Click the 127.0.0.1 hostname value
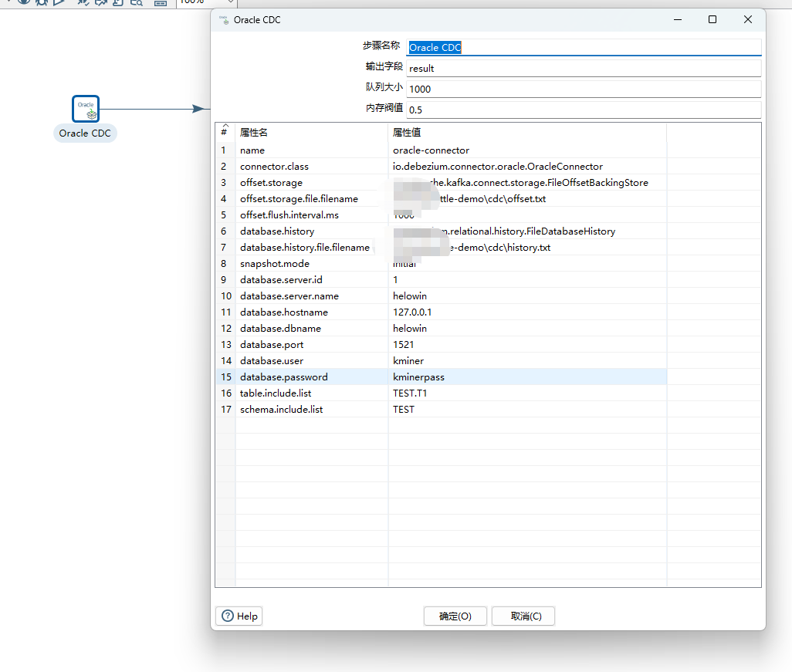 click(527, 312)
